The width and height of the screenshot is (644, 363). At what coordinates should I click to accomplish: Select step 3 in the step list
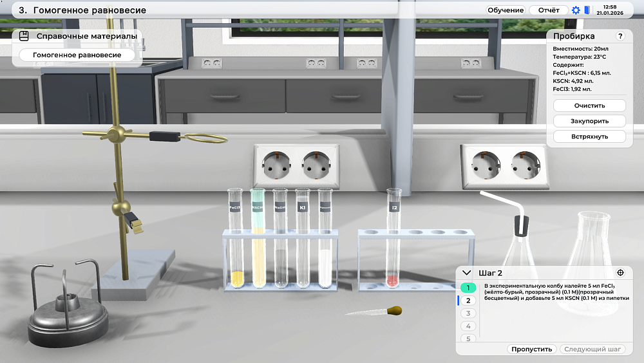point(468,313)
